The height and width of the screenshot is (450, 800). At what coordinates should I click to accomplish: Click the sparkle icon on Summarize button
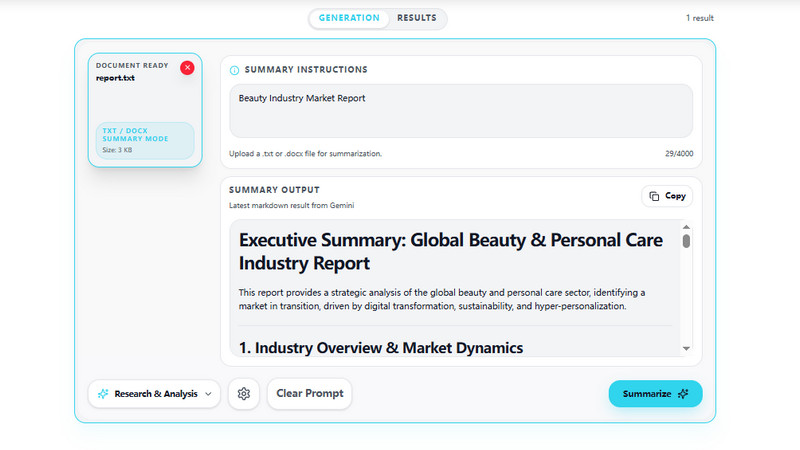coord(683,393)
